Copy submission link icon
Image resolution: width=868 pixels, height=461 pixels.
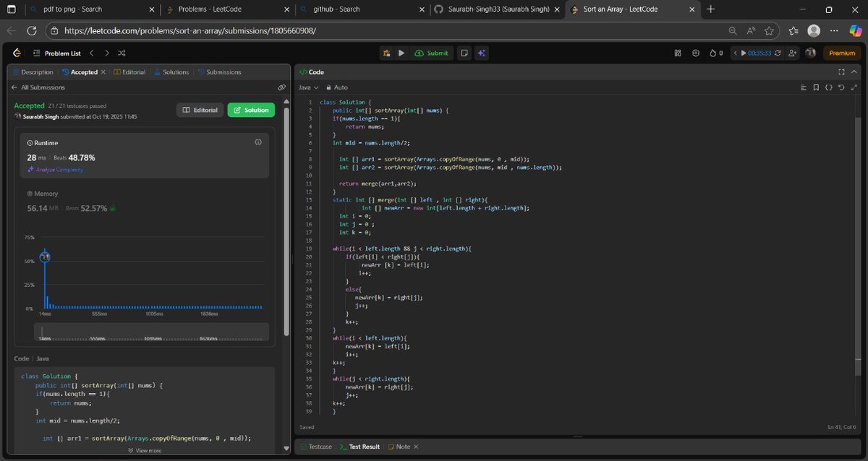coord(281,87)
